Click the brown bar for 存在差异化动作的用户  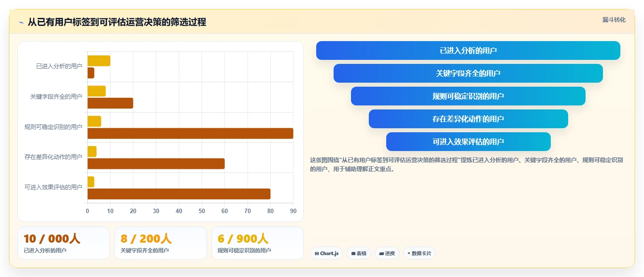(x=156, y=164)
